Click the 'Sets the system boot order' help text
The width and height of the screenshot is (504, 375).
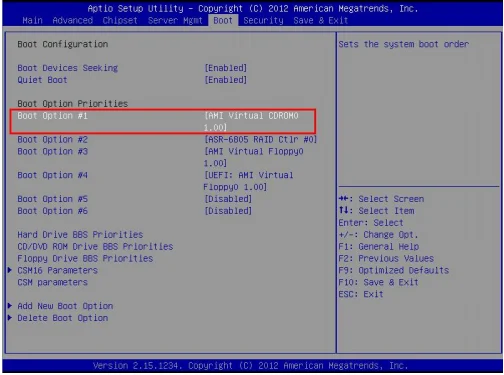coord(404,44)
